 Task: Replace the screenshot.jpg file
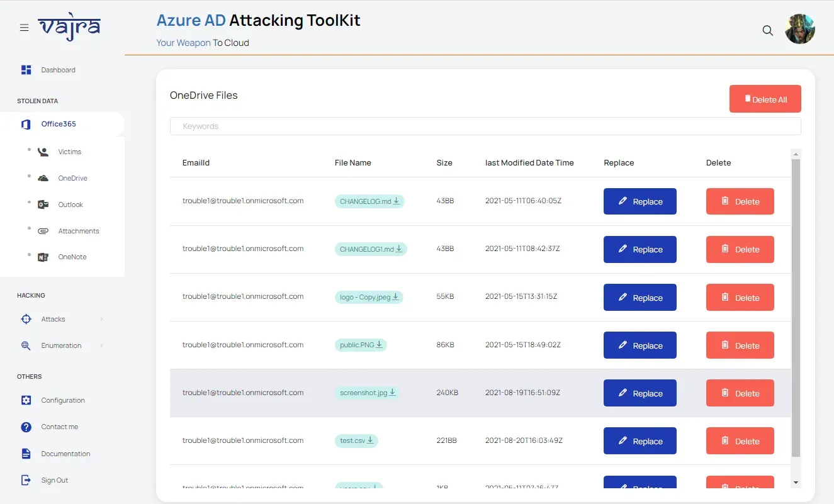tap(640, 393)
